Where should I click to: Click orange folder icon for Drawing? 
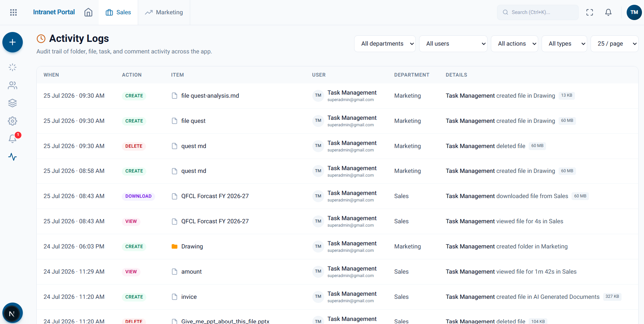[x=175, y=246]
